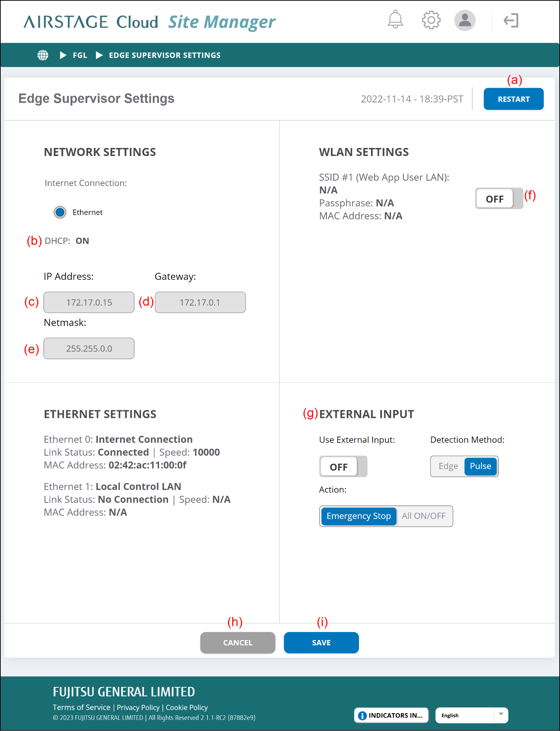Open the Privacy Policy link
The image size is (560, 731).
[x=138, y=708]
